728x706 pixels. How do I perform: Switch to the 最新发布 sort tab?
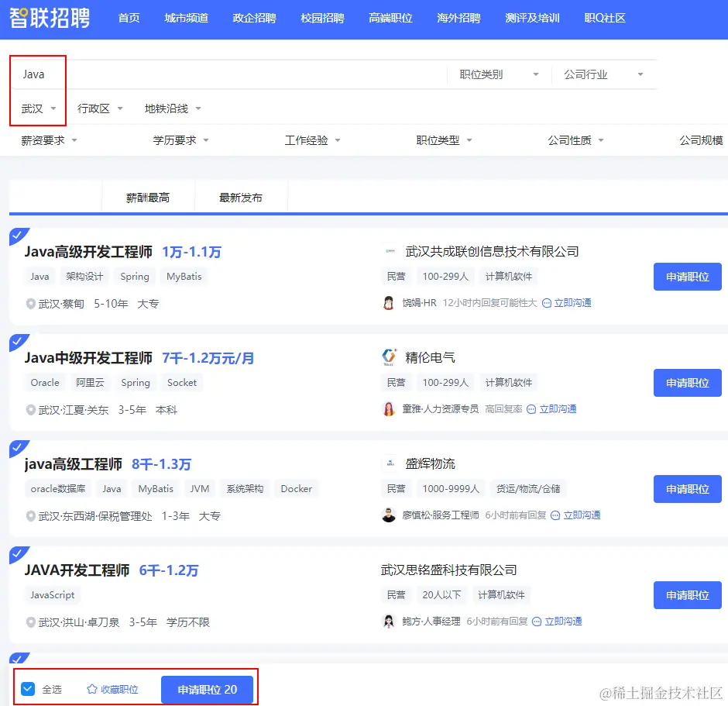pyautogui.click(x=241, y=198)
